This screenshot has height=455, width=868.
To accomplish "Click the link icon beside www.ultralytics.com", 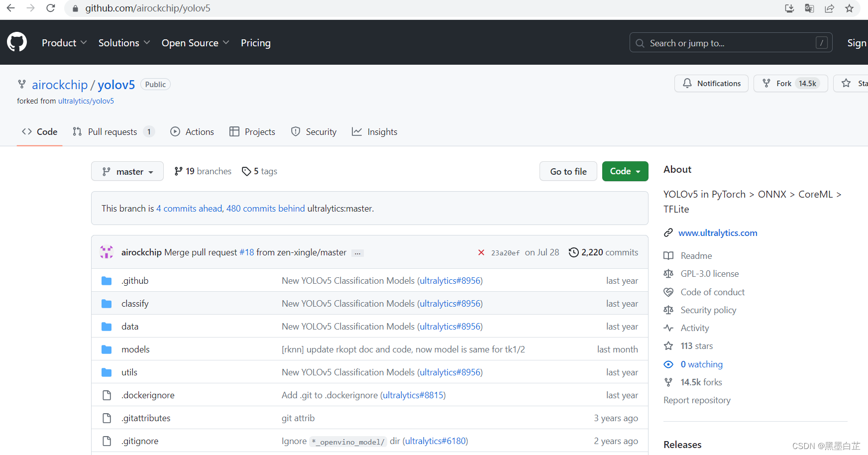I will pyautogui.click(x=668, y=233).
